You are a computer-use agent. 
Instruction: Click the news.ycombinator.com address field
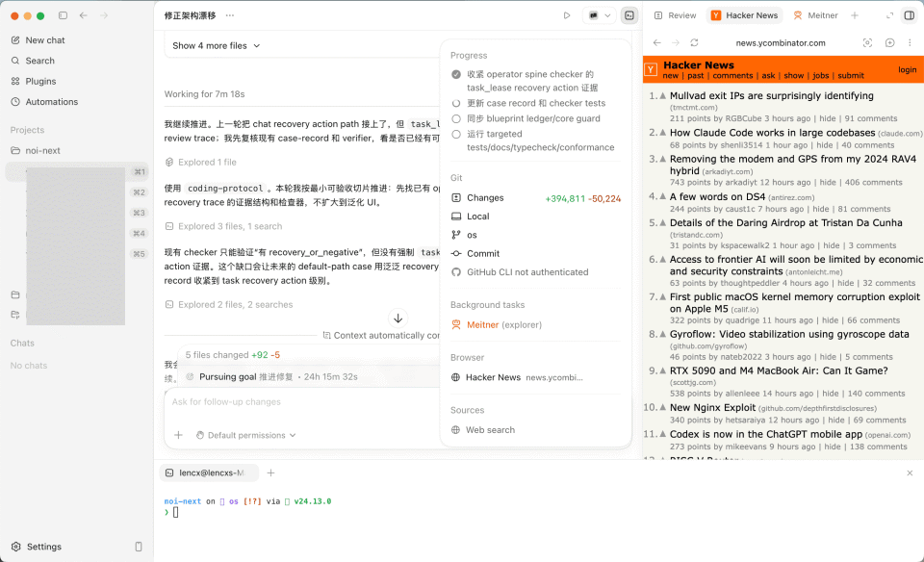point(781,42)
